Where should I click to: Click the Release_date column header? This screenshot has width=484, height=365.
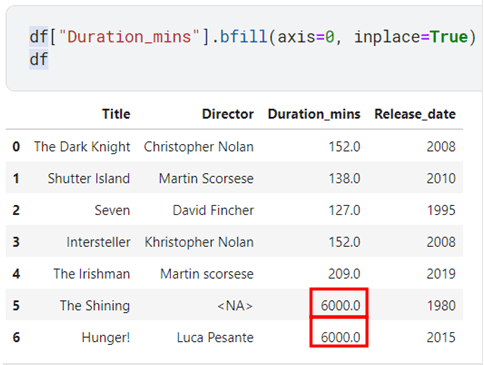415,114
